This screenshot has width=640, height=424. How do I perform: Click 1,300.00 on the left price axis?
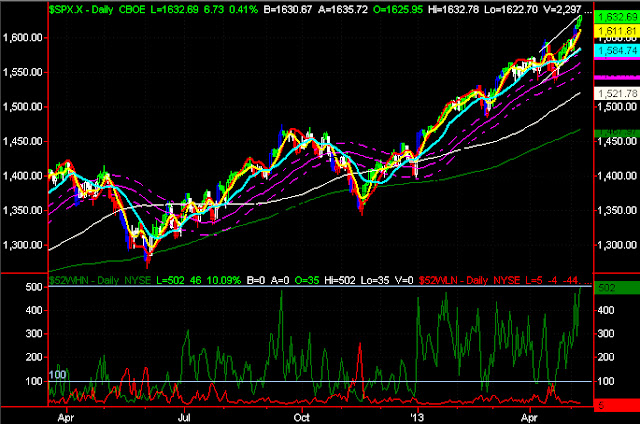(22, 245)
